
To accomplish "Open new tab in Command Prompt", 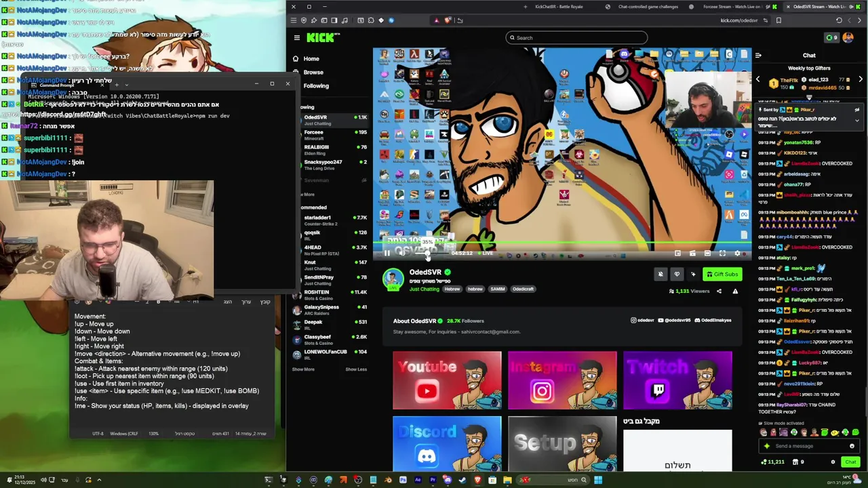I will [117, 85].
